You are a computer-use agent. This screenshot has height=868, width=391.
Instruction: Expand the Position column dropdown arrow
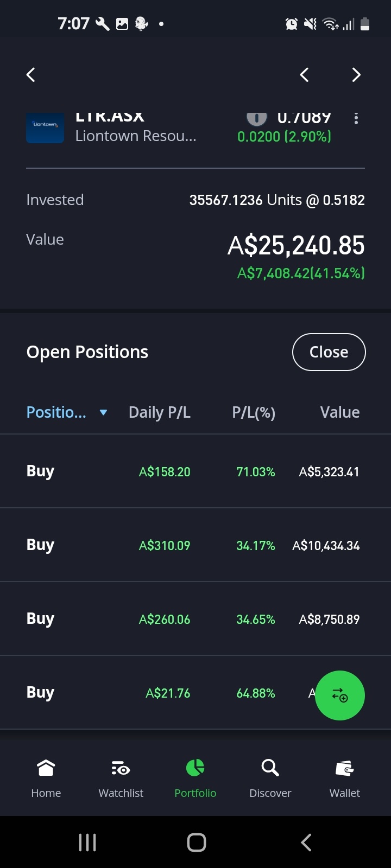pyautogui.click(x=103, y=413)
